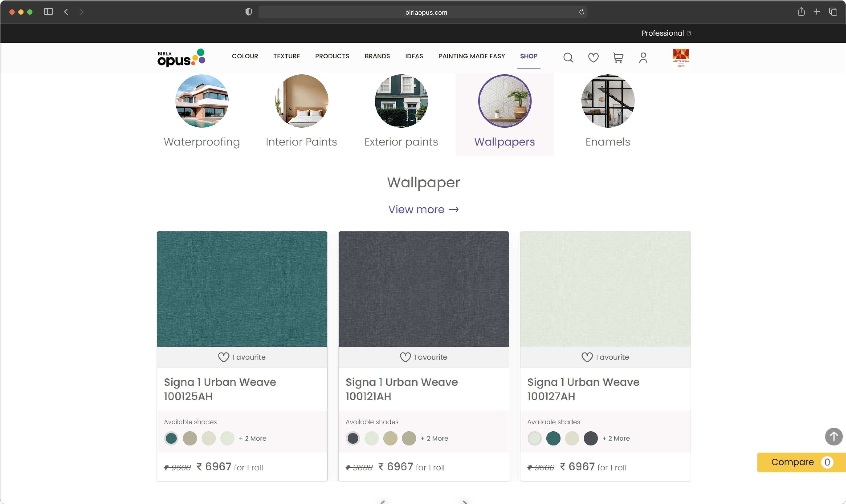Open the site search icon
The width and height of the screenshot is (846, 504).
[x=568, y=58]
